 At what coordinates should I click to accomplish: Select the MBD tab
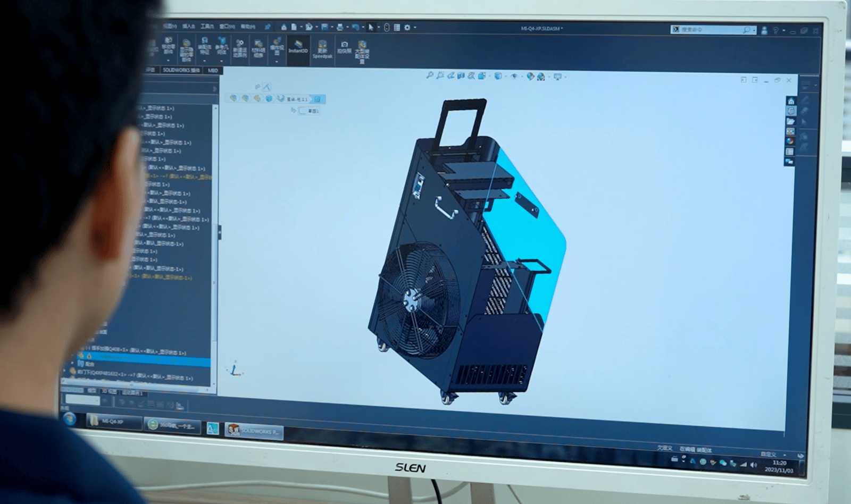coord(213,71)
